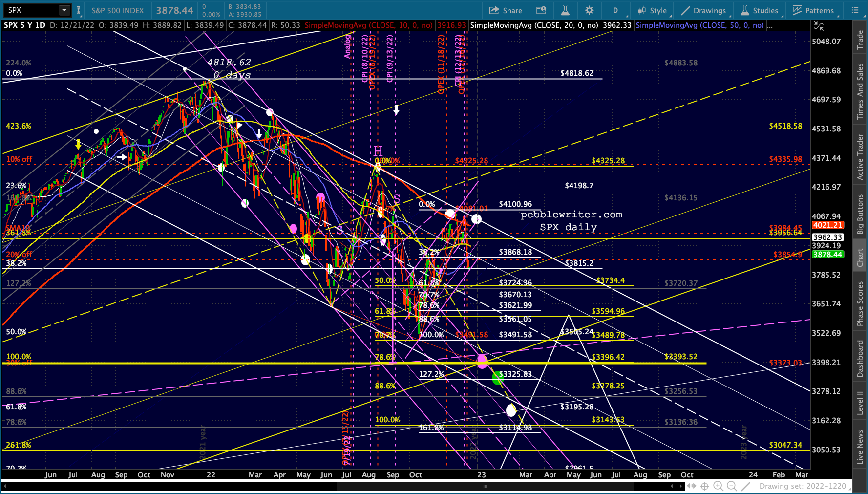The image size is (868, 494).
Task: Open the flask (thinkScript lab) icon
Action: point(565,10)
